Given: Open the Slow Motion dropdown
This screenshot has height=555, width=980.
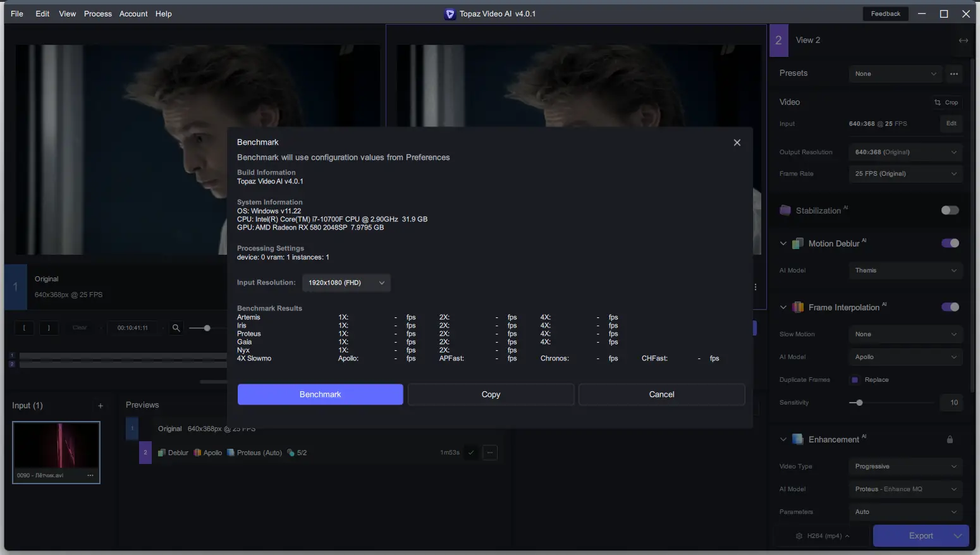Looking at the screenshot, I should pos(905,334).
